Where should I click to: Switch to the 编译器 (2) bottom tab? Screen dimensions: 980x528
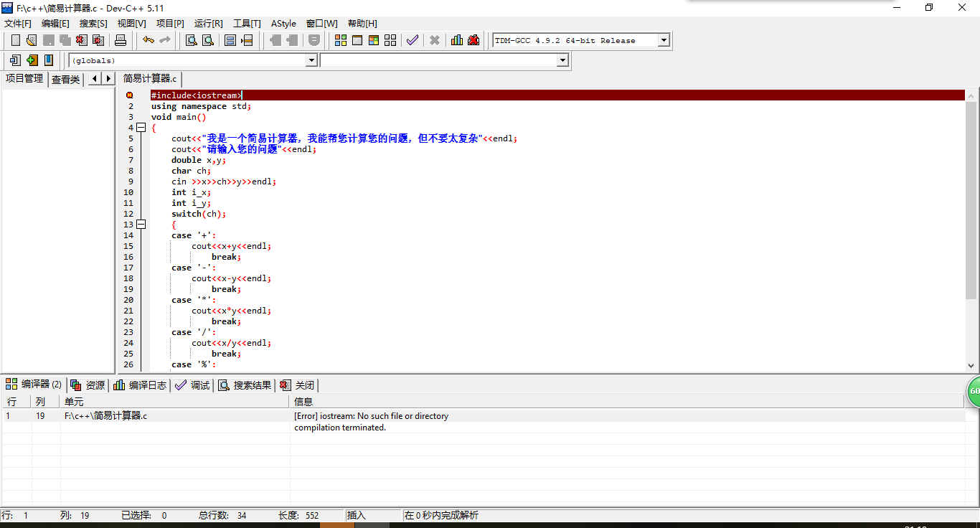(34, 385)
